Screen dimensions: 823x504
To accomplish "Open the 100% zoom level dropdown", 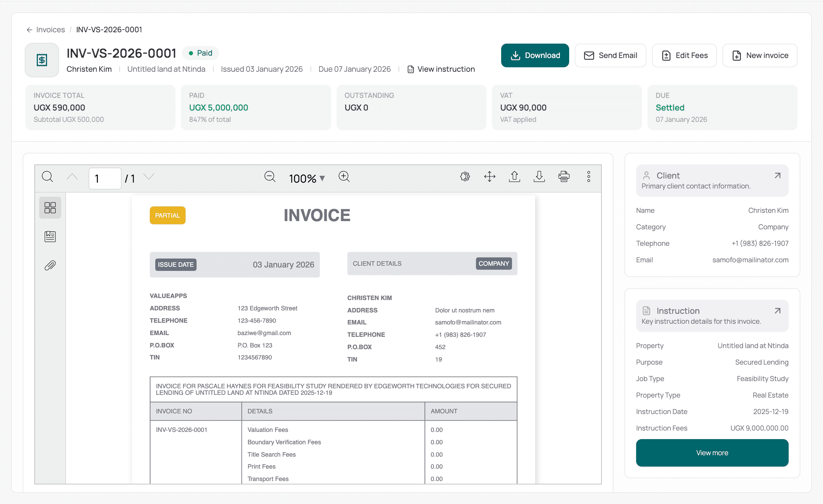I will [307, 179].
